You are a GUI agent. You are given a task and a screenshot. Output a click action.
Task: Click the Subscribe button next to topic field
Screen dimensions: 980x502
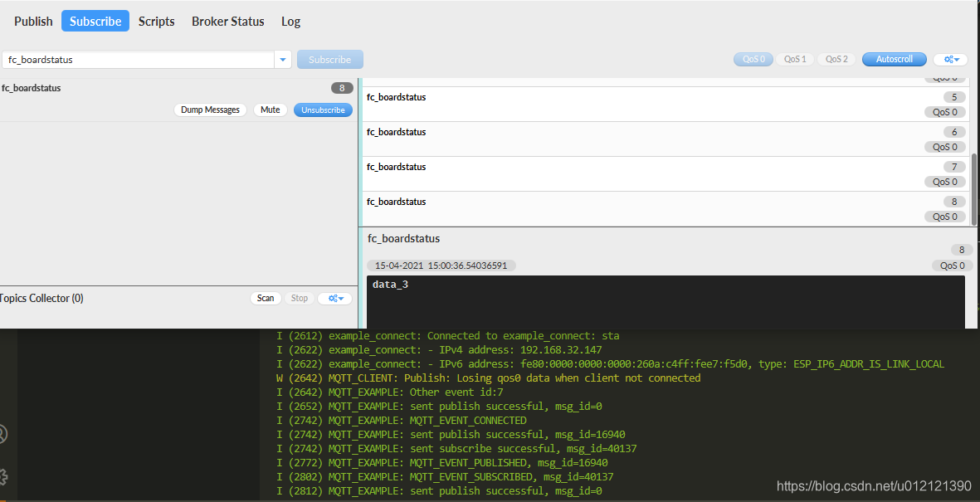point(329,60)
